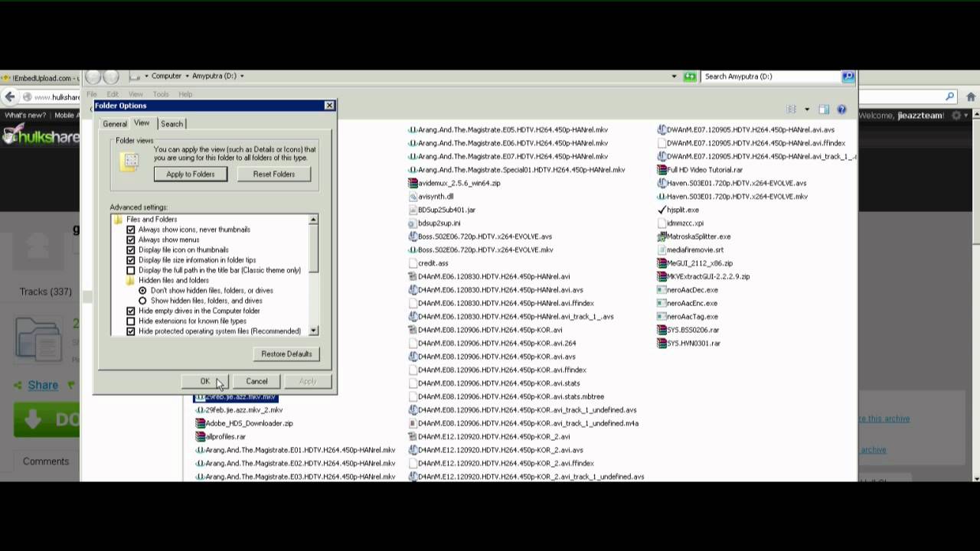Click the Explorer refresh address bar icon
This screenshot has height=551, width=980.
(690, 77)
